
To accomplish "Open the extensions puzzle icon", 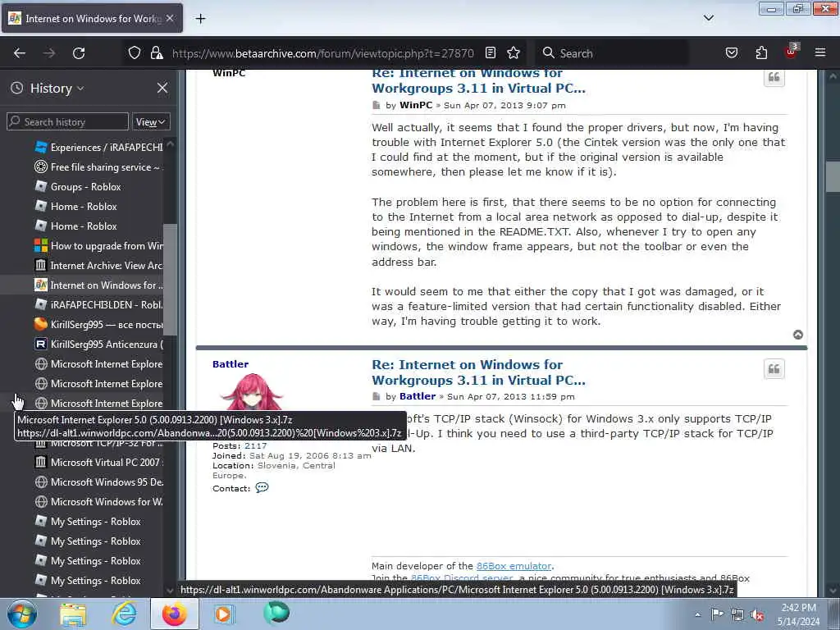I will click(761, 52).
